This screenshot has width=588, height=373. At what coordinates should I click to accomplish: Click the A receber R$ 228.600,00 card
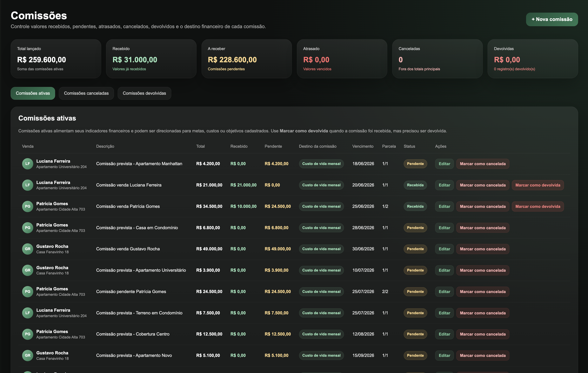click(x=246, y=59)
